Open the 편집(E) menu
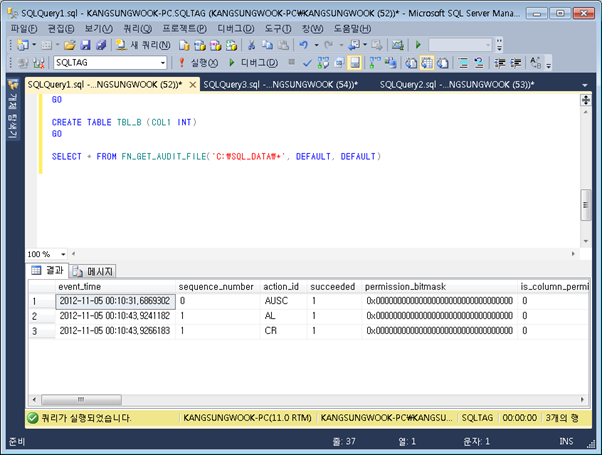The width and height of the screenshot is (602, 455). [x=61, y=28]
